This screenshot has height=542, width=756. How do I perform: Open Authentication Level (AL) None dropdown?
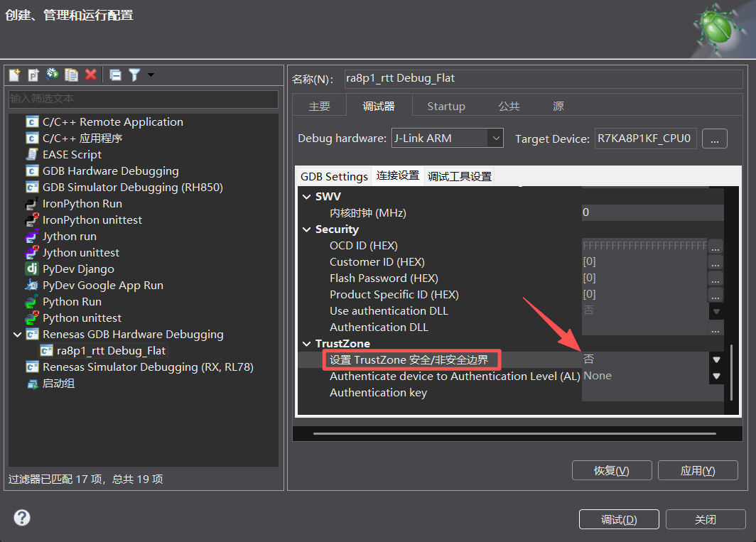point(716,376)
